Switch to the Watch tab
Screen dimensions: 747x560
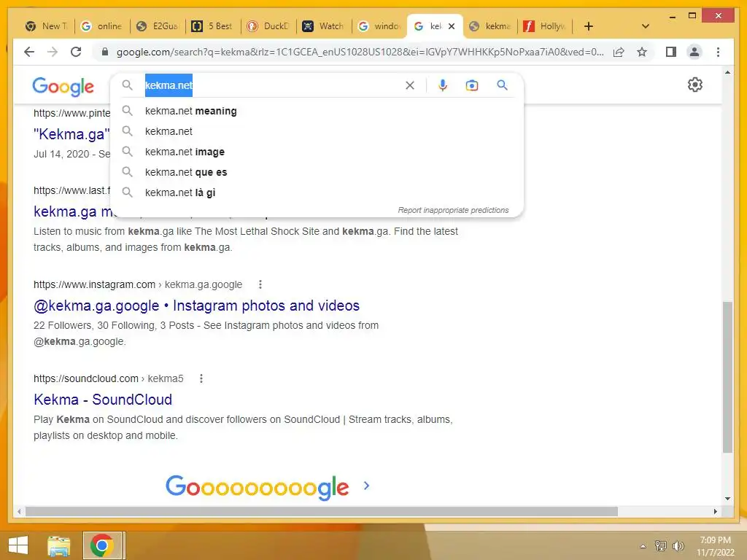[x=323, y=26]
